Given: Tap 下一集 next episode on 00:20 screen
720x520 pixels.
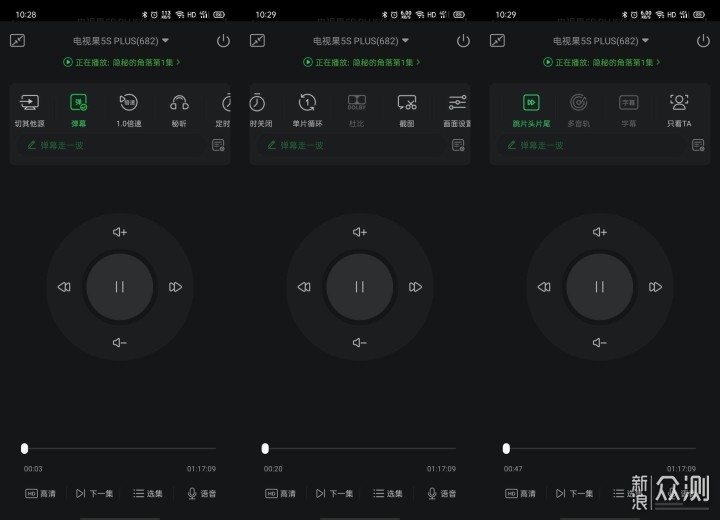Looking at the screenshot, I should (x=334, y=493).
